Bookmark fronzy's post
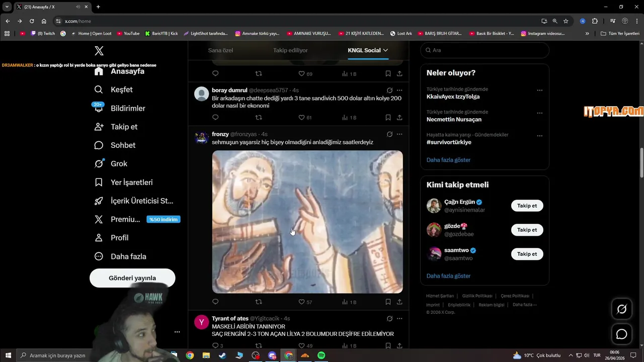Screen dimensions: 644x362 388,302
